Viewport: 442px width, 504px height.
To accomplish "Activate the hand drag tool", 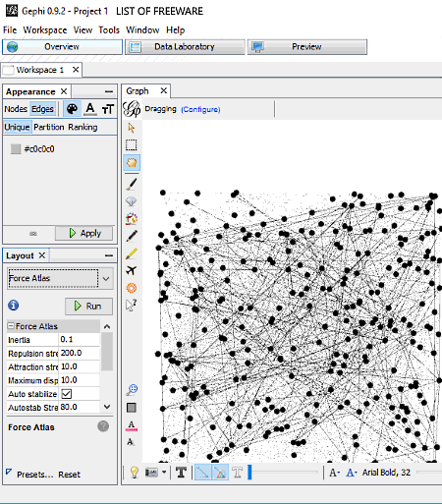I will (132, 162).
